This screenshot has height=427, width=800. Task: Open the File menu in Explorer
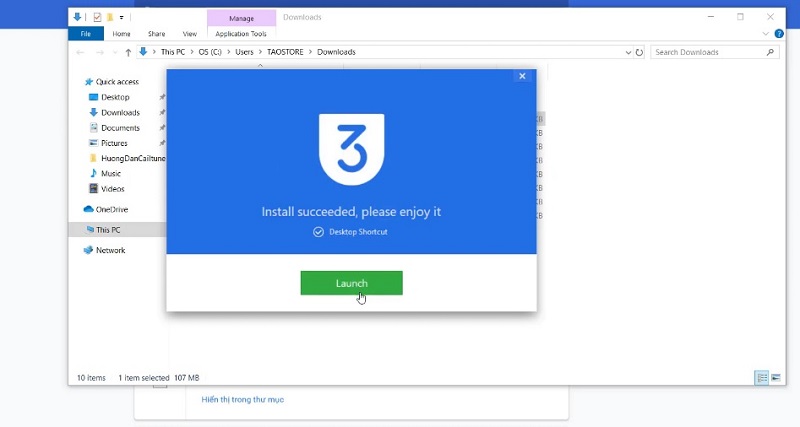[86, 34]
